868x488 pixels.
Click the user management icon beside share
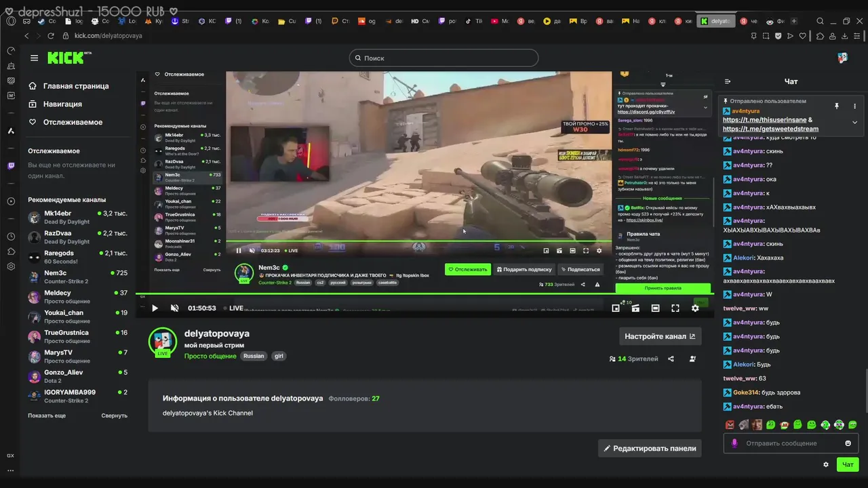(692, 359)
